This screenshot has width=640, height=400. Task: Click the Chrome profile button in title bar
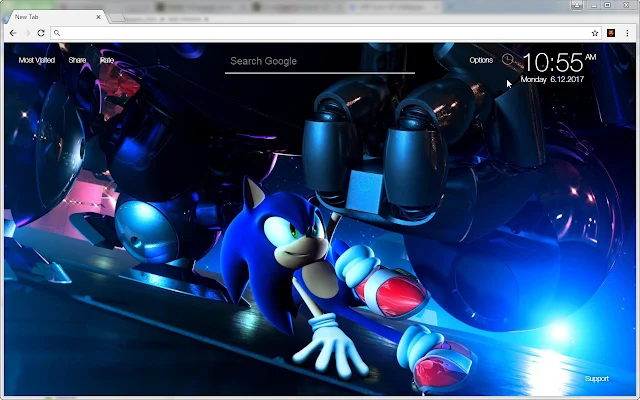(577, 5)
